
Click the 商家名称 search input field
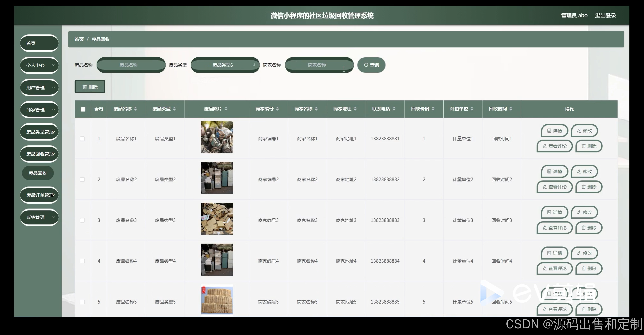point(319,65)
